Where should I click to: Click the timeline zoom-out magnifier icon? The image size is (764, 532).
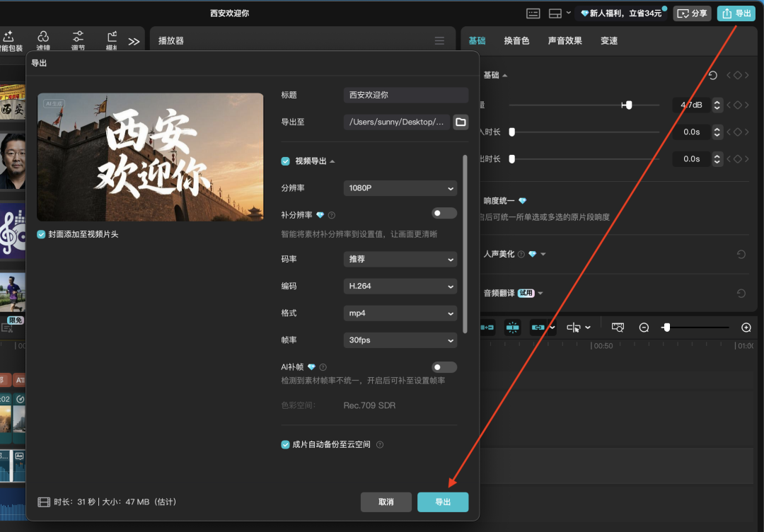pyautogui.click(x=644, y=327)
